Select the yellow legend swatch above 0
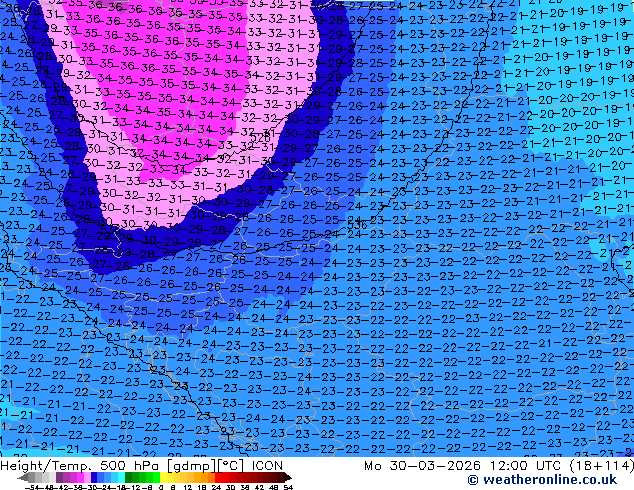Image resolution: width=634 pixels, height=490 pixels. (x=164, y=478)
